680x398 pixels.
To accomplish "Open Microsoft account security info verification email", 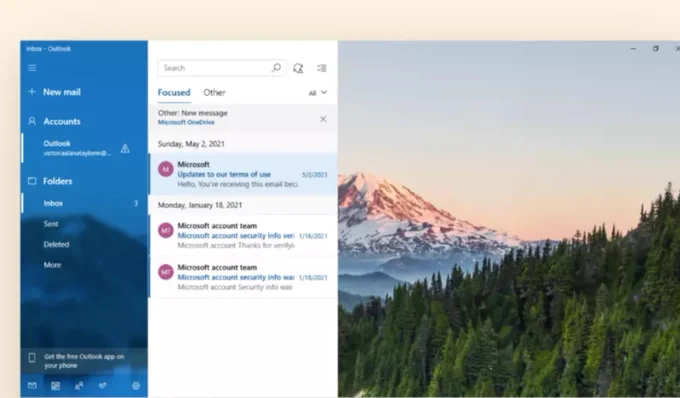I will click(x=243, y=235).
